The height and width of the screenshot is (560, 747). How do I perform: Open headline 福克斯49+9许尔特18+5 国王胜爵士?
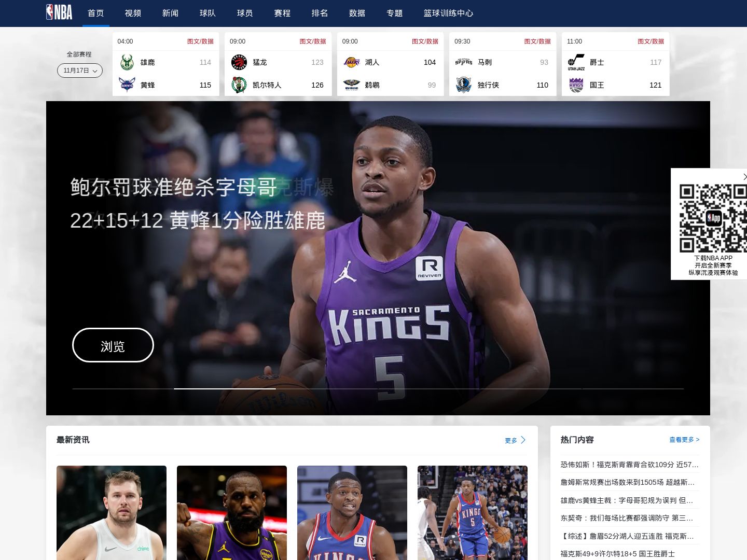(x=618, y=554)
